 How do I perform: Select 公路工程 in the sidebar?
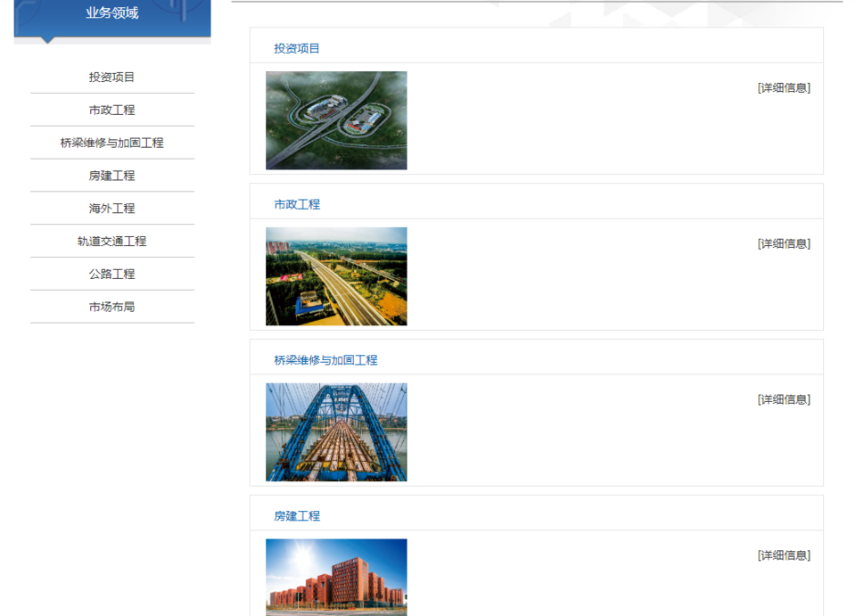[112, 274]
